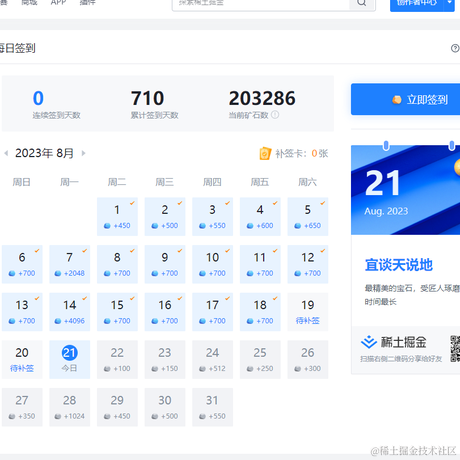This screenshot has height=460, width=460.
Task: Go to previous month arrow
Action: 6,153
